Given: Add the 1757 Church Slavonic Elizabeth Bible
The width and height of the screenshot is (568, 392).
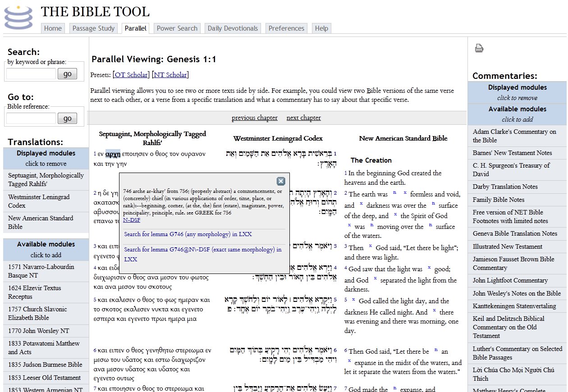Looking at the screenshot, I should coord(46,314).
